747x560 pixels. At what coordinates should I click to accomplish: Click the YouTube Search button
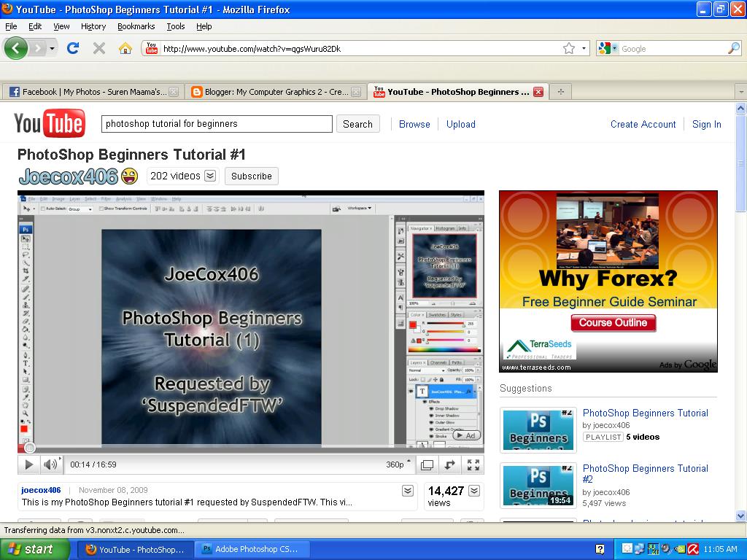pos(357,124)
